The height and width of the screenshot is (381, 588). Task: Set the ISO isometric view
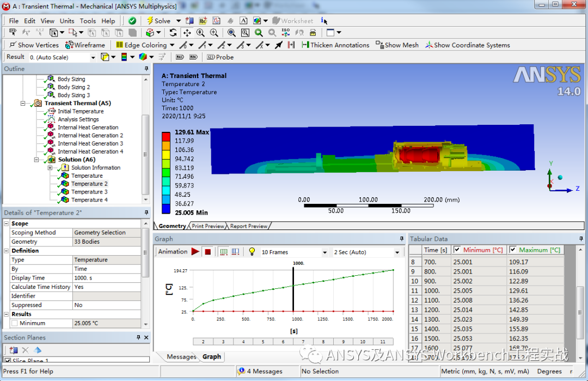click(x=286, y=33)
